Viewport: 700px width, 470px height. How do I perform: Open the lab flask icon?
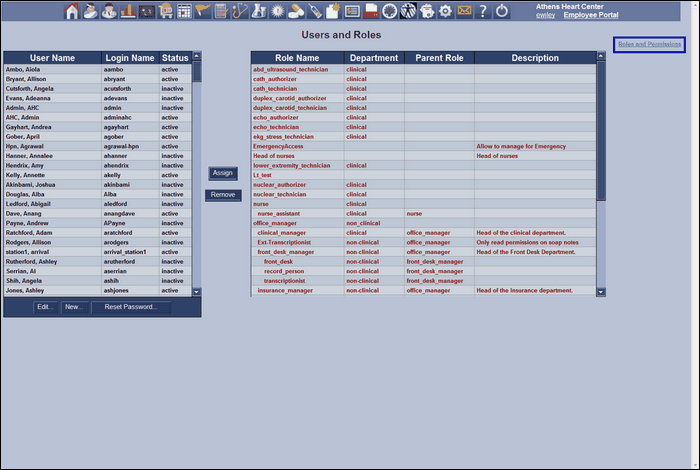click(x=258, y=11)
